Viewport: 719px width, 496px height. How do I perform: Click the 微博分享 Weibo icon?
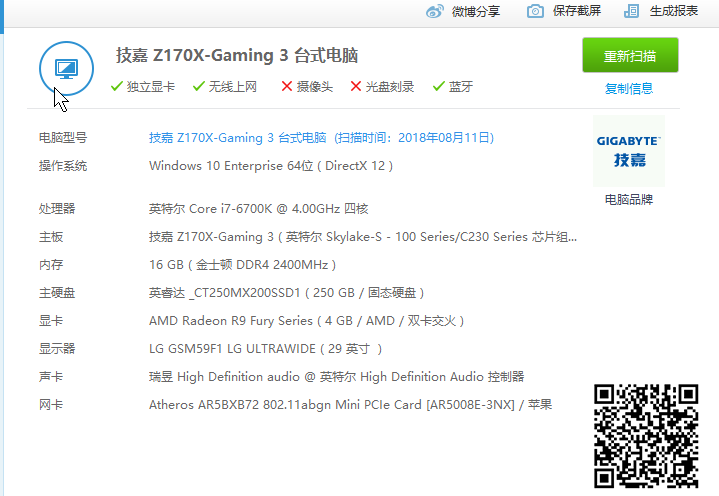(x=435, y=11)
